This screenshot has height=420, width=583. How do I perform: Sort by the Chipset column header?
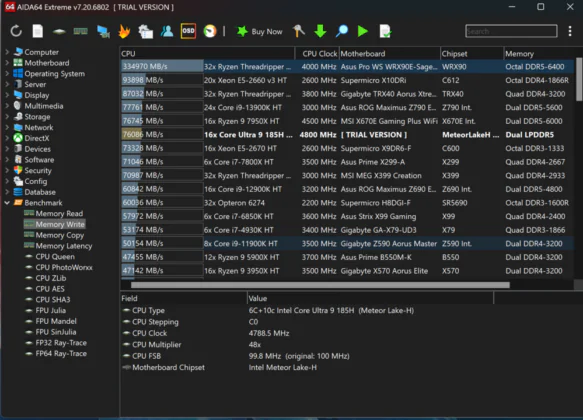[472, 54]
